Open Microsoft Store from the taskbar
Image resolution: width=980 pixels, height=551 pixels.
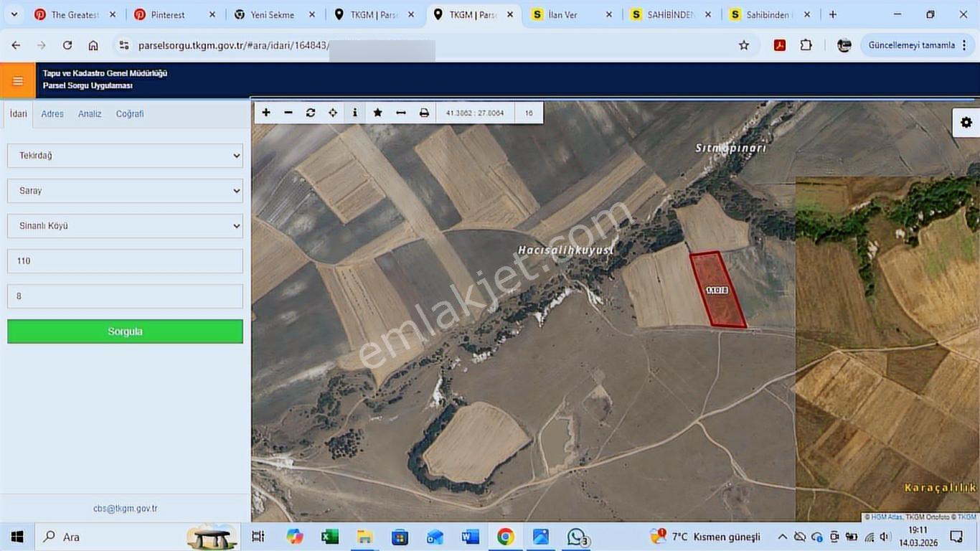point(400,537)
